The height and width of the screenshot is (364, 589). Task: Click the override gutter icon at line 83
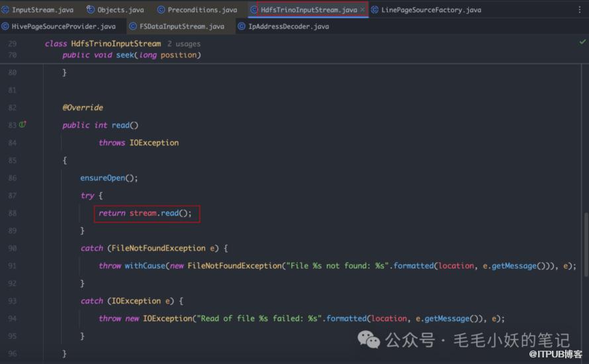23,125
